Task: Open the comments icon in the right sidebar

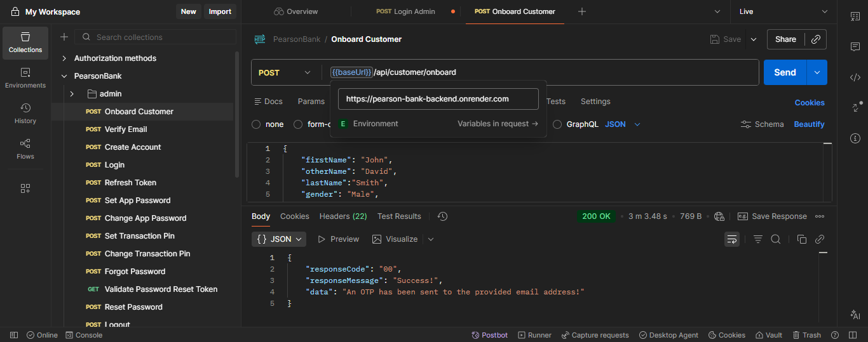Action: [x=855, y=47]
